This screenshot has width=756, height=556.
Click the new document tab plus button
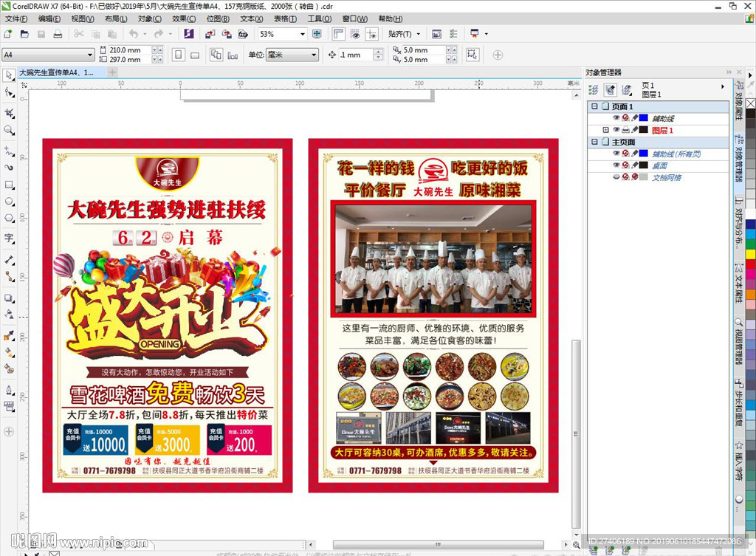[112, 72]
